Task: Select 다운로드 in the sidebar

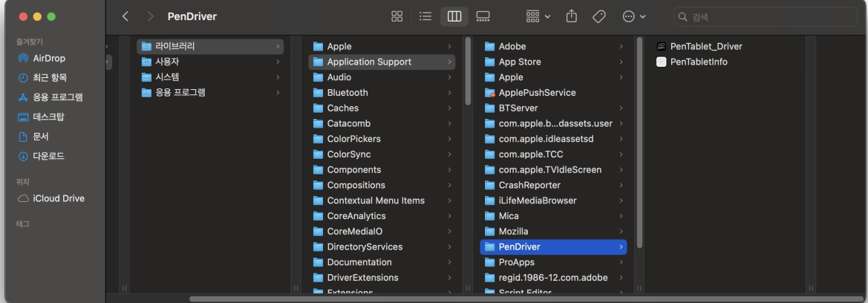Action: click(49, 156)
